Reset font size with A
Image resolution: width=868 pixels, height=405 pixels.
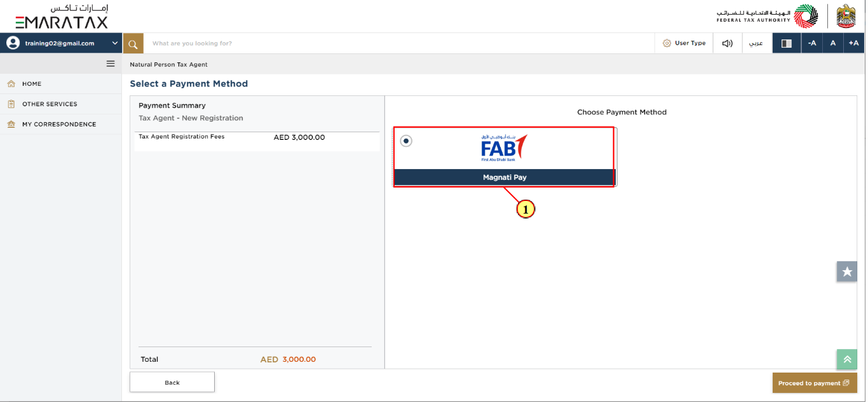833,43
